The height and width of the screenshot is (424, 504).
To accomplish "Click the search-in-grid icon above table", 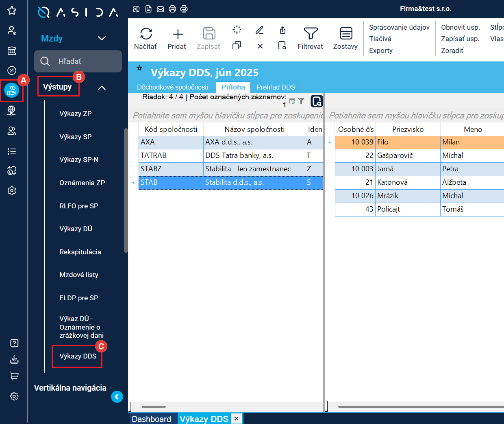I will coord(316,101).
